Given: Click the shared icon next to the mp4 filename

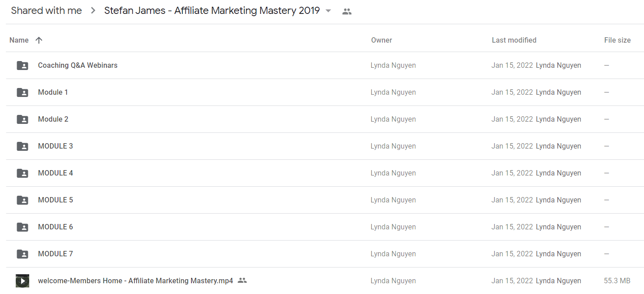Looking at the screenshot, I should click(x=242, y=281).
